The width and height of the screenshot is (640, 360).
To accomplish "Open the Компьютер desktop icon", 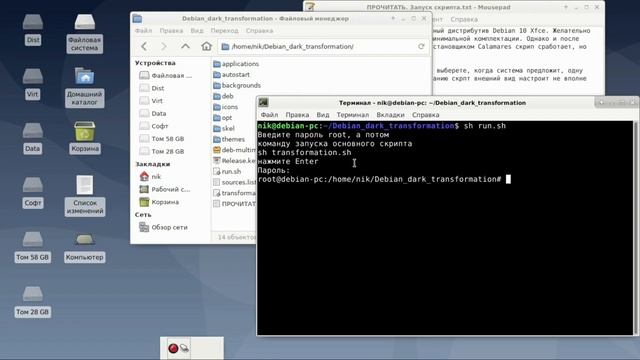I will coord(84,247).
